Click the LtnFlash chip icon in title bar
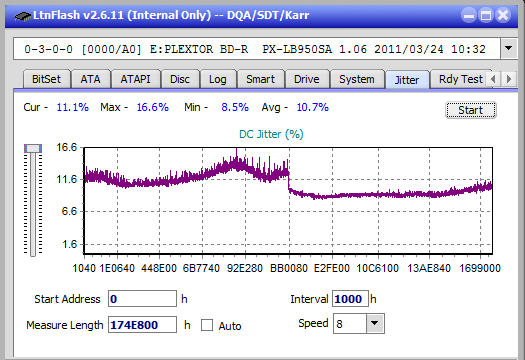 point(23,16)
